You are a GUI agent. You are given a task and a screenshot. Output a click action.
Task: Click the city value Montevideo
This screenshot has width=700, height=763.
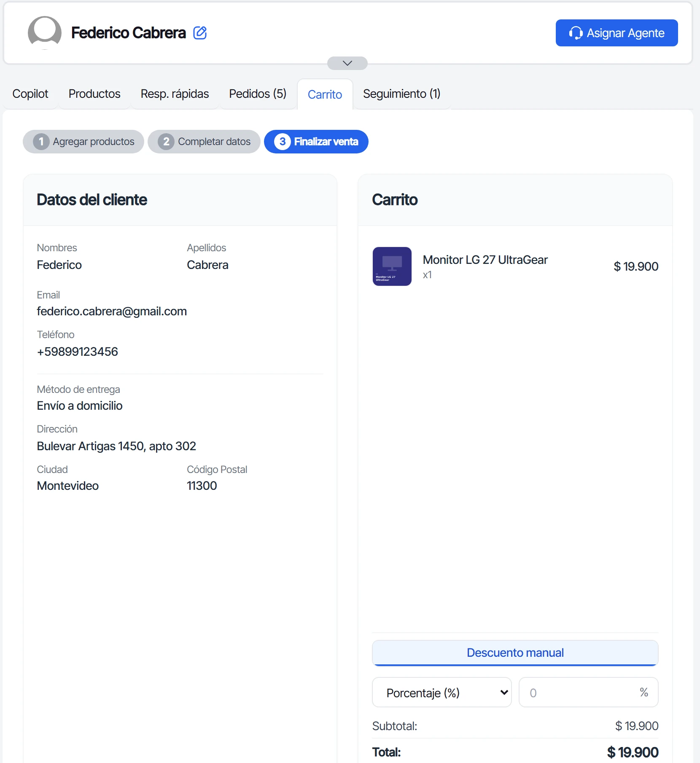coord(68,486)
